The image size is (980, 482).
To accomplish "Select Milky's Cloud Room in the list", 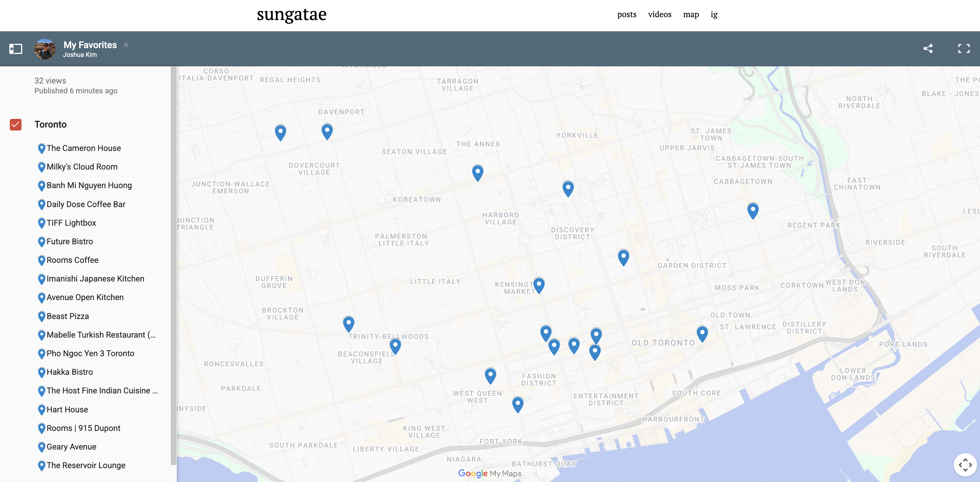I will [82, 167].
